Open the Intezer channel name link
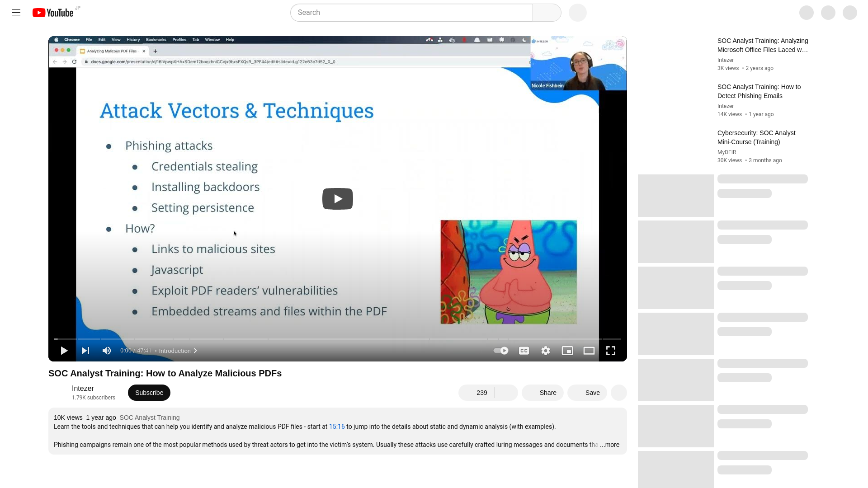Viewport: 868px width, 488px height. tap(83, 388)
